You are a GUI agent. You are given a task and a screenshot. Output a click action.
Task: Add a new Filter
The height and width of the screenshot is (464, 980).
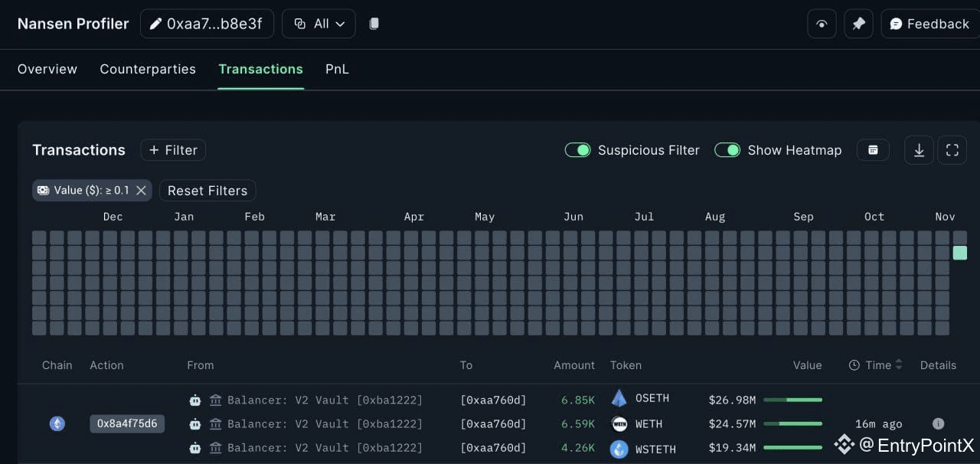pyautogui.click(x=173, y=150)
